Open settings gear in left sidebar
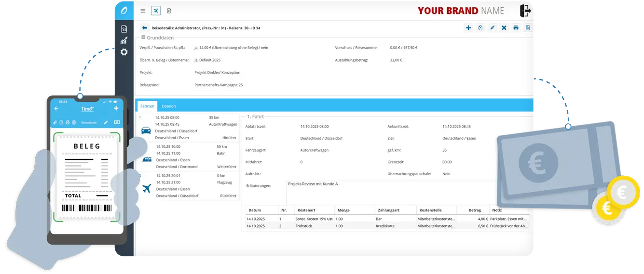 click(x=124, y=52)
